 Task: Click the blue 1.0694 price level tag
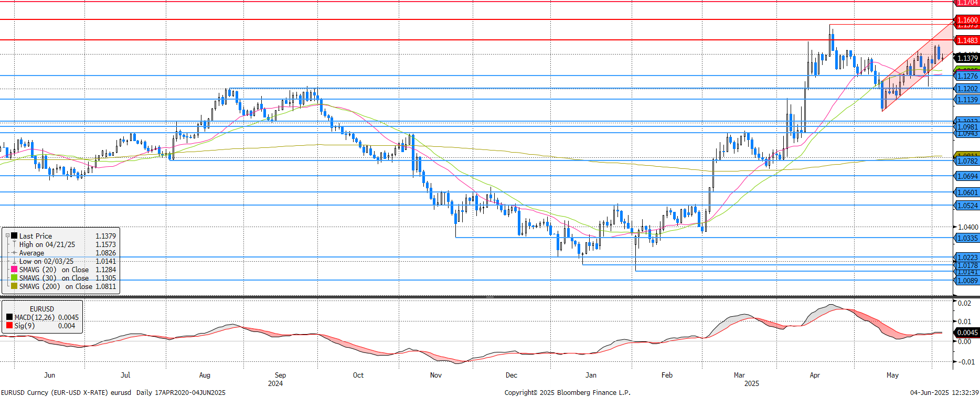tap(967, 176)
